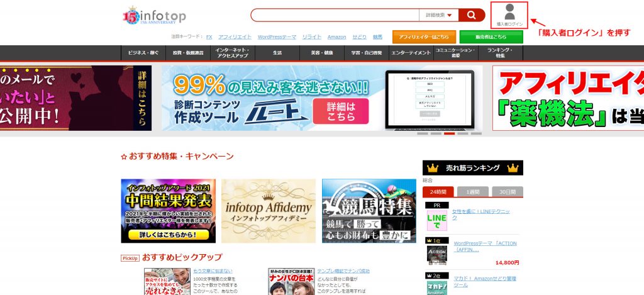Click the Amazon keyword link
Screen dimensions: 644x295
pyautogui.click(x=337, y=37)
